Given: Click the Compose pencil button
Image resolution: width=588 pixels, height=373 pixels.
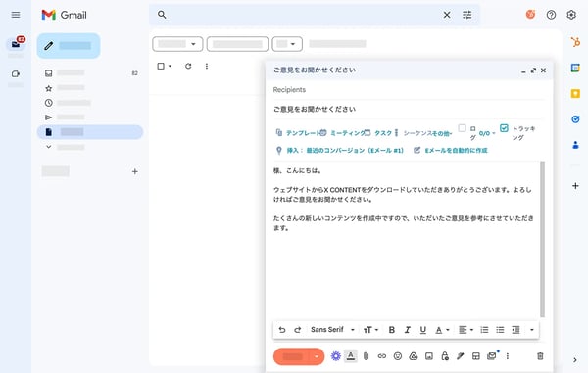Looking at the screenshot, I should click(69, 46).
